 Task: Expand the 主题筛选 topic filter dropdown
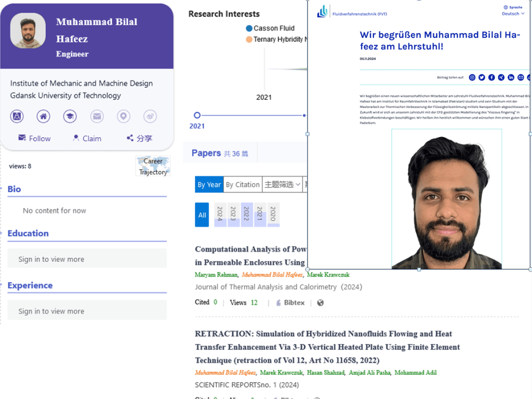(x=283, y=184)
